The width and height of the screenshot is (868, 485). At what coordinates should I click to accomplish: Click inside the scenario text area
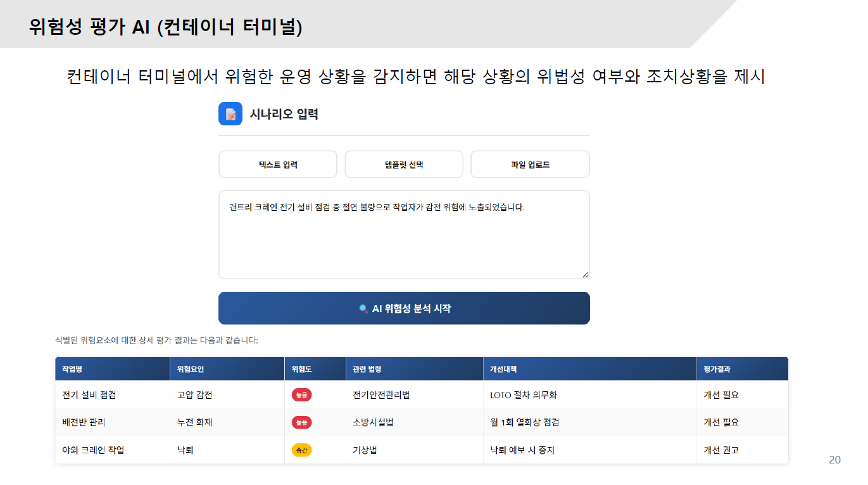pos(404,241)
